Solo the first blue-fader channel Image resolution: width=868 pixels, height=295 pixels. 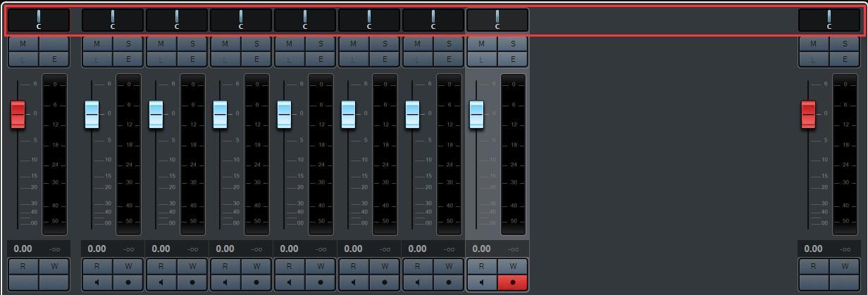tap(128, 44)
